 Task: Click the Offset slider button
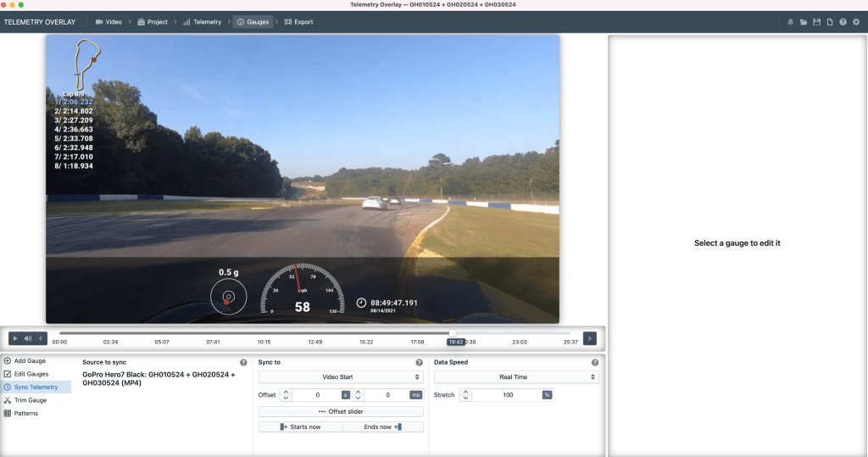[x=340, y=411]
